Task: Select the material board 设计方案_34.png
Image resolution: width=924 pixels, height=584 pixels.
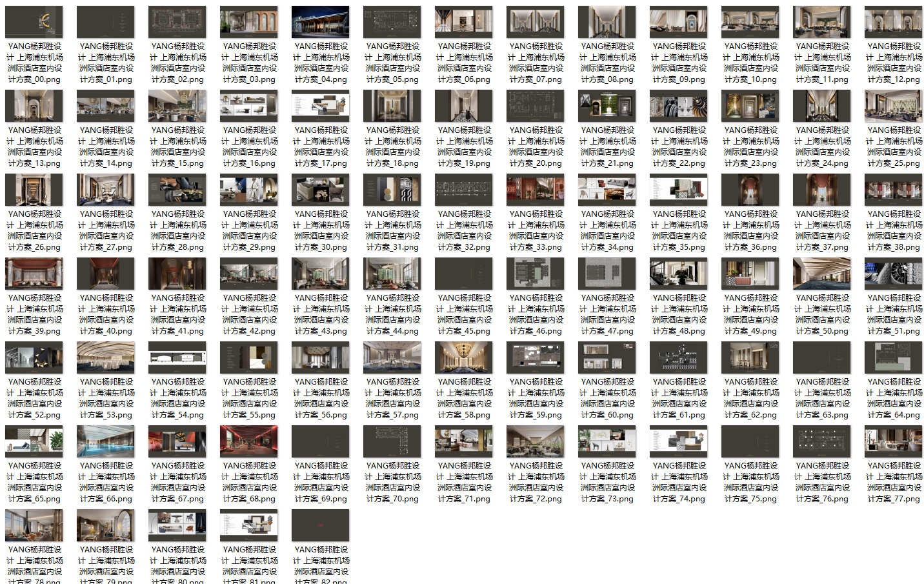Action: [607, 189]
